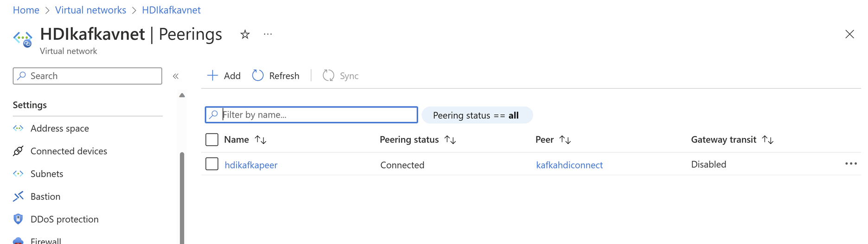868x244 pixels.
Task: Sort the table by Name column
Action: click(261, 140)
